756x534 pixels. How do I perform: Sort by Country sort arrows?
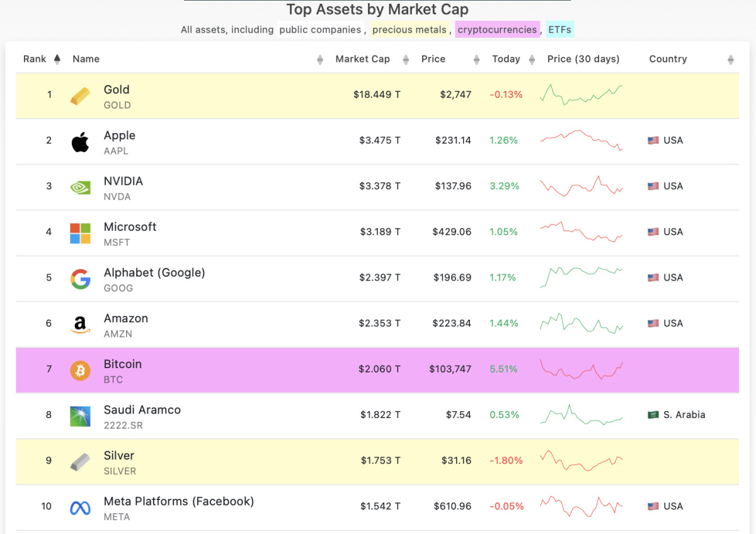point(731,60)
